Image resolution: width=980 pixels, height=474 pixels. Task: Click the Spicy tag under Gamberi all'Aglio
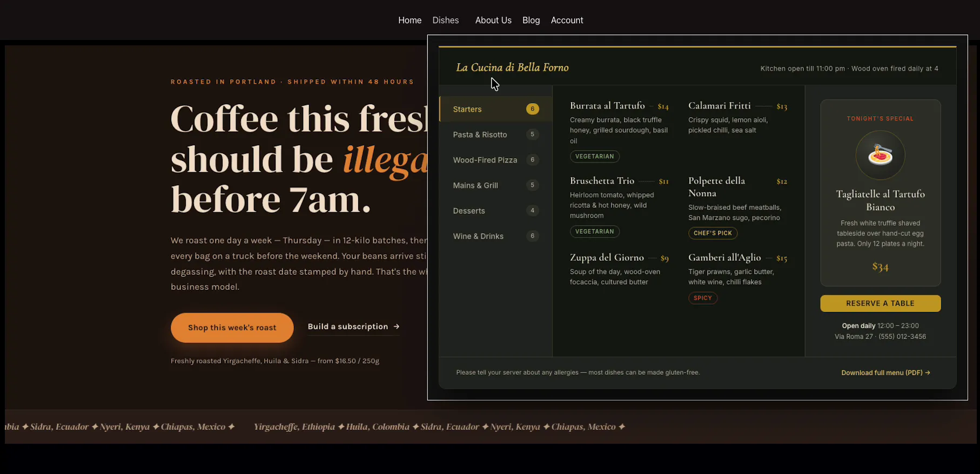point(702,298)
